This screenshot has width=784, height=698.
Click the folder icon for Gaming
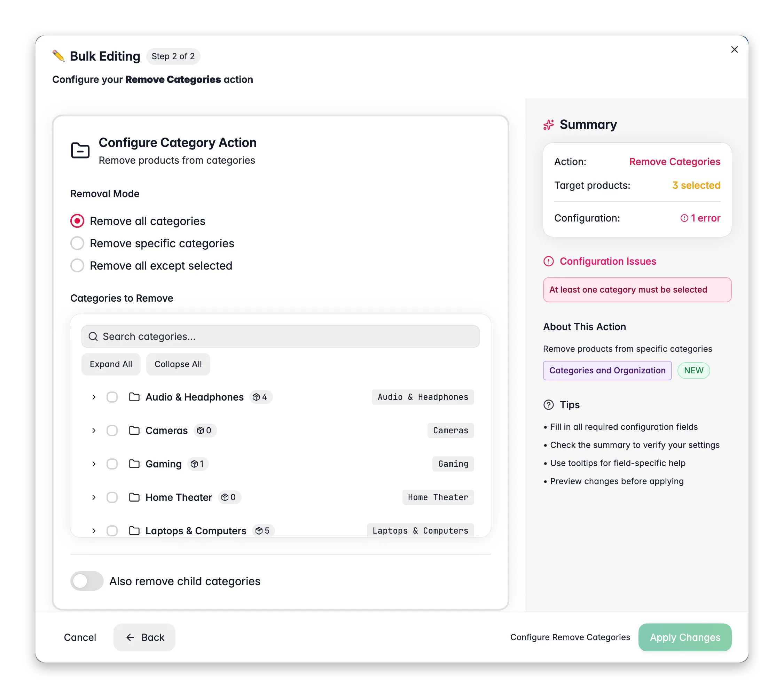pyautogui.click(x=134, y=464)
